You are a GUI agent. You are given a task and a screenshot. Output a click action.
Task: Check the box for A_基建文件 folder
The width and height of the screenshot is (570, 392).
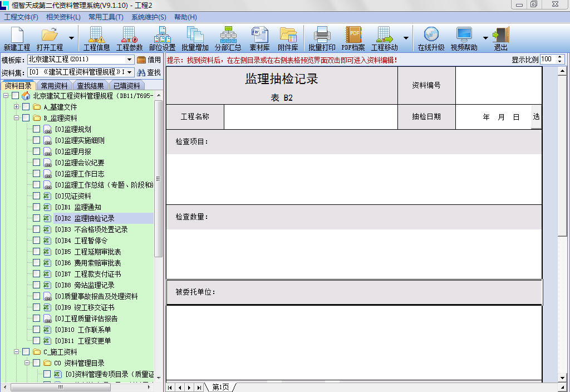[x=26, y=106]
